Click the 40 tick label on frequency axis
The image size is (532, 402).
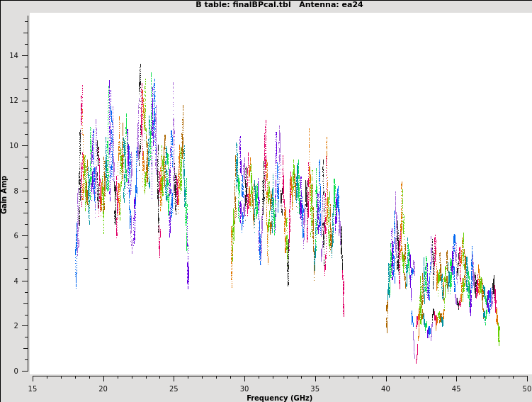click(385, 388)
